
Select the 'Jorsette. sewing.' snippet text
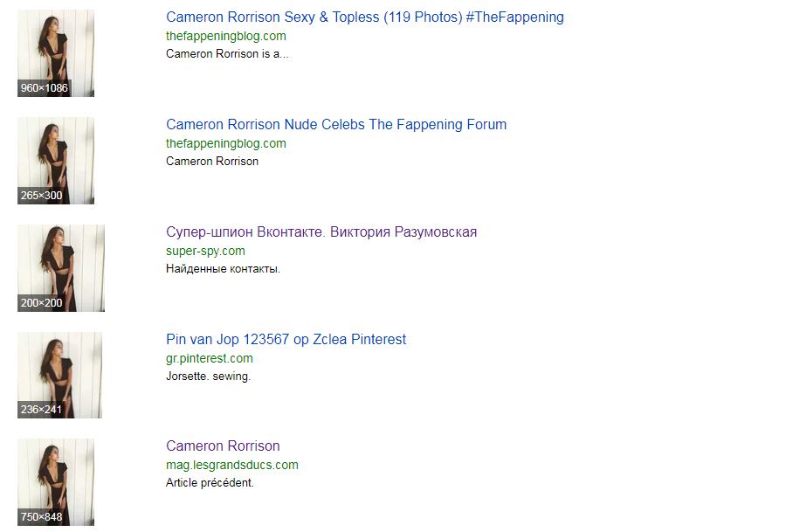(x=208, y=377)
